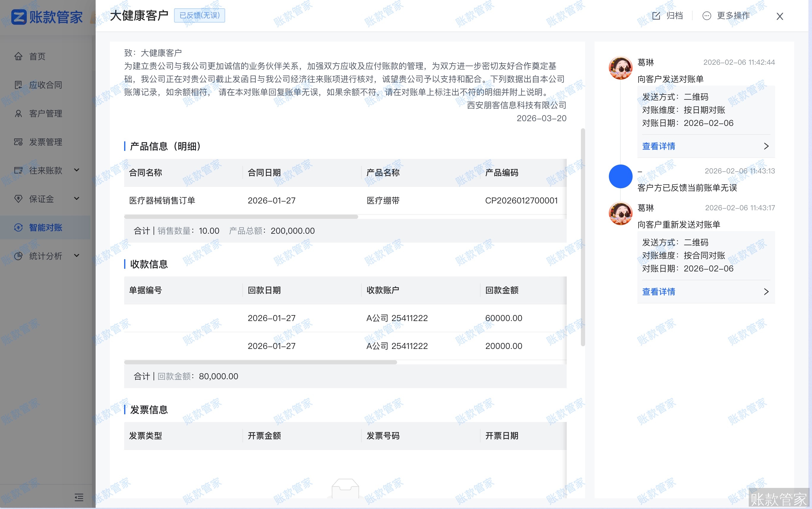Open 应收合同 via its sidebar icon
This screenshot has height=509, width=812.
(x=18, y=85)
